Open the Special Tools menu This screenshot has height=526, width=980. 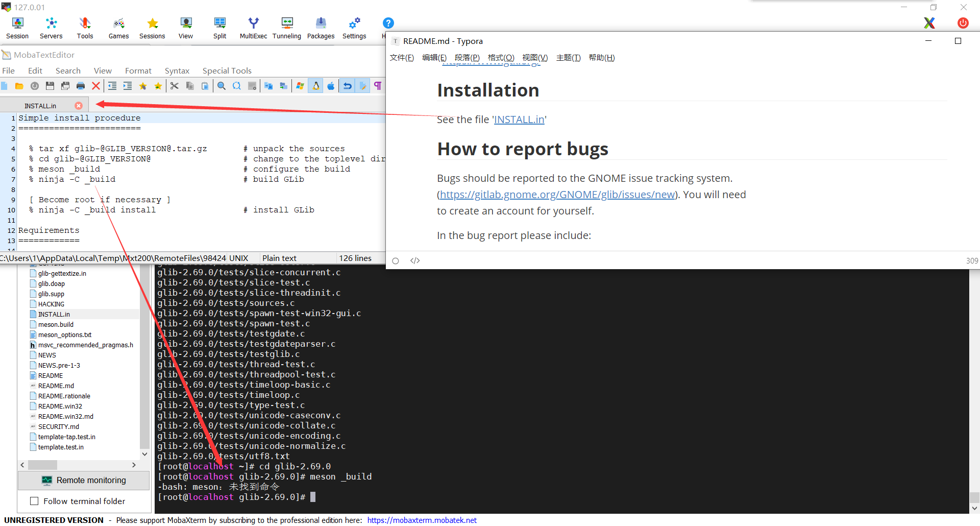pos(227,70)
